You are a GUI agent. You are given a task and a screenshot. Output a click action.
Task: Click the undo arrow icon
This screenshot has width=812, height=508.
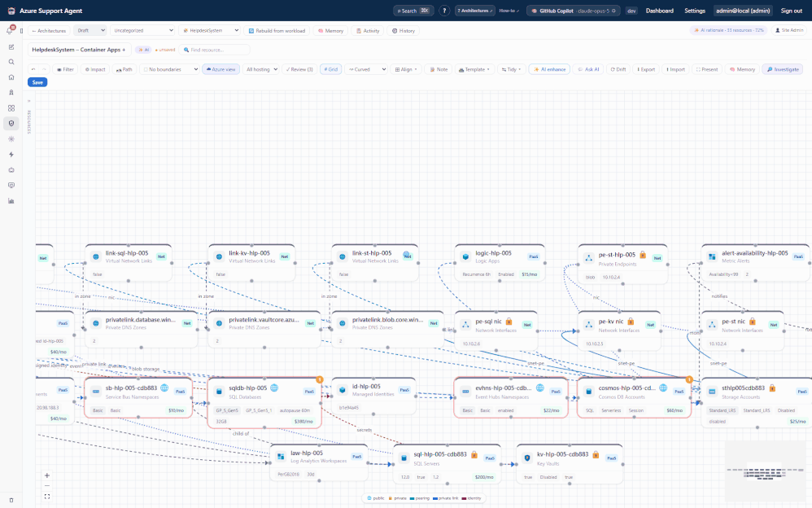click(33, 69)
